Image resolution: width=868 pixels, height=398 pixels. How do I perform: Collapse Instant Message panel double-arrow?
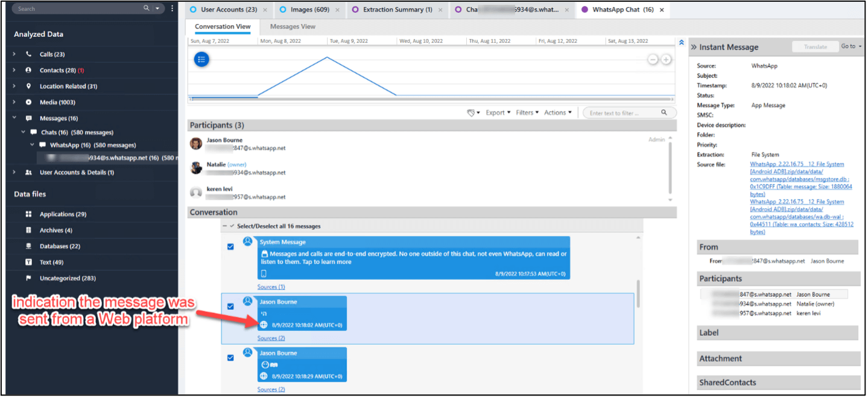pos(694,47)
